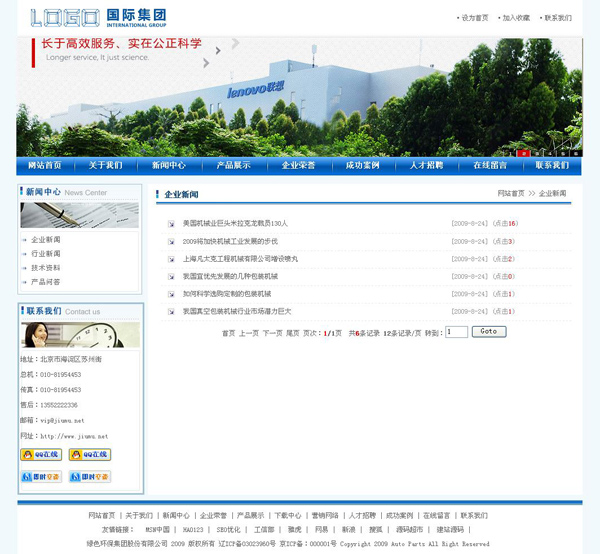
Task: Go to 产品展示 in the navigation bar
Action: click(x=234, y=166)
